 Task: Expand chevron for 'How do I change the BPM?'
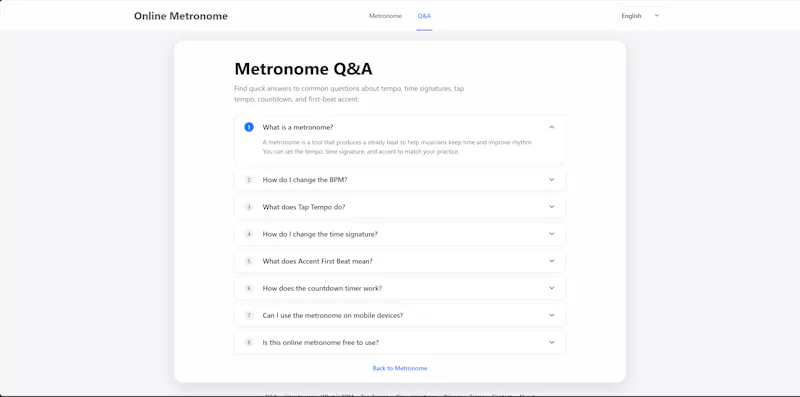(x=552, y=180)
